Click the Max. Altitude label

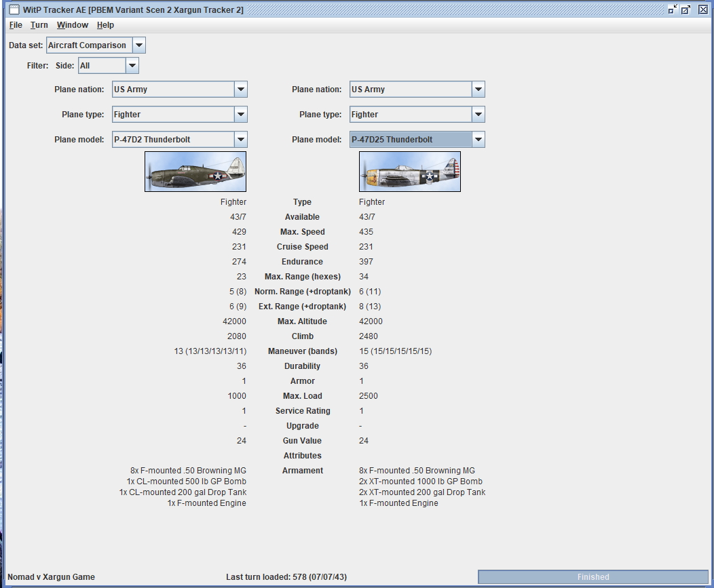point(302,321)
